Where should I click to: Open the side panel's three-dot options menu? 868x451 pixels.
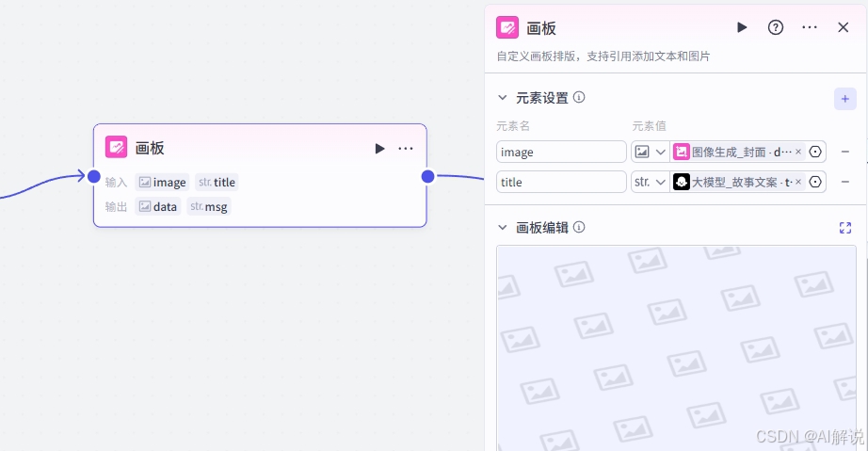pyautogui.click(x=810, y=27)
